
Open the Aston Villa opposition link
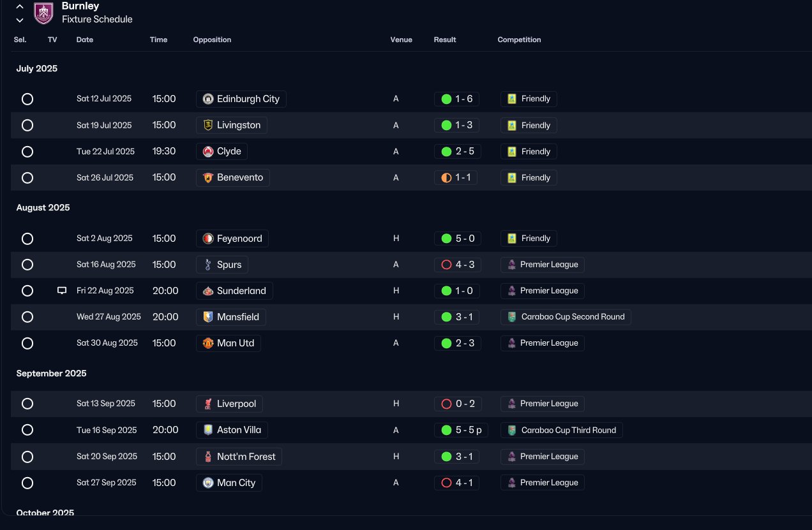(x=232, y=430)
